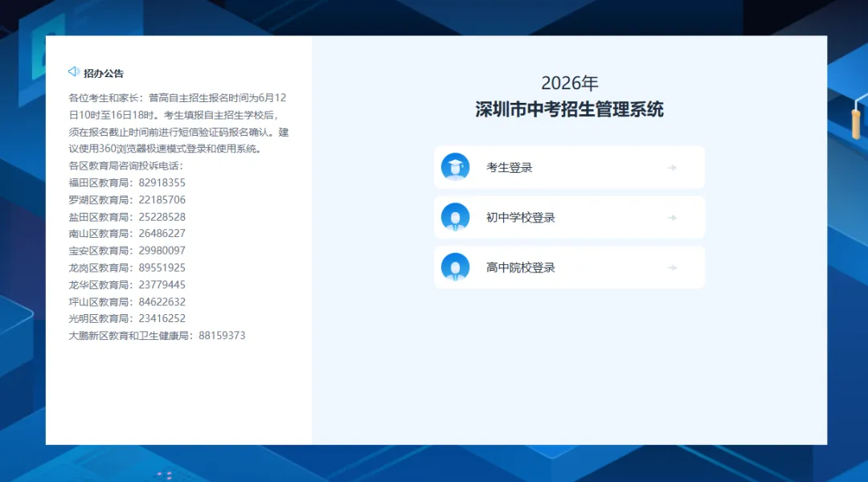Screen dimensions: 868x482
Task: Click the arrow on the 高中院校登录 row
Action: tap(672, 268)
